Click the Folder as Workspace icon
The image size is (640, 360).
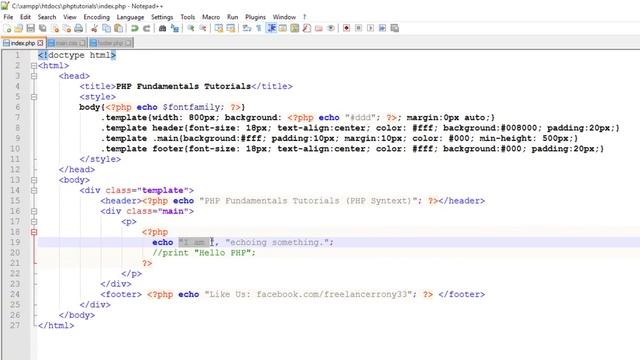click(x=319, y=28)
